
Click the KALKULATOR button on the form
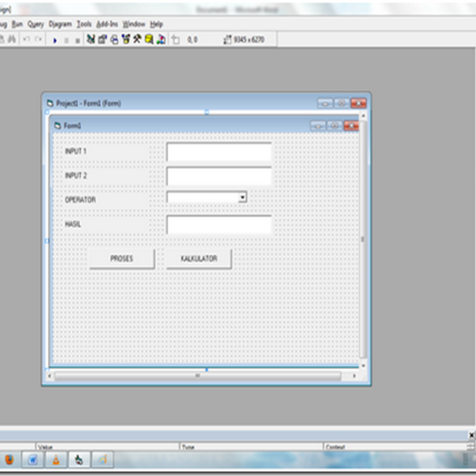(199, 258)
